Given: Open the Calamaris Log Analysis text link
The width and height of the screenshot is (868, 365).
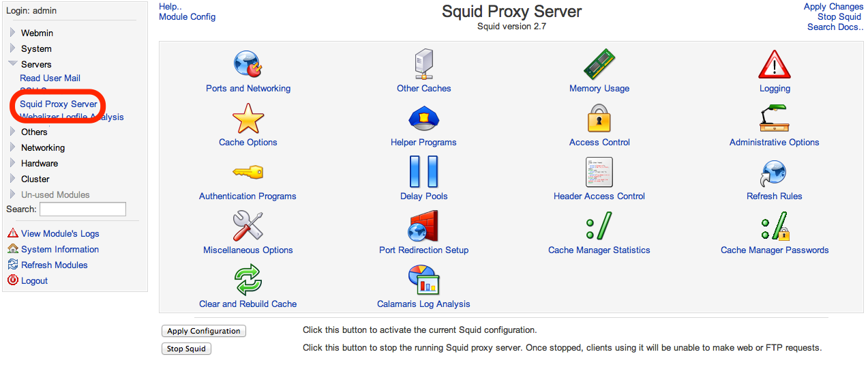Looking at the screenshot, I should [x=423, y=304].
